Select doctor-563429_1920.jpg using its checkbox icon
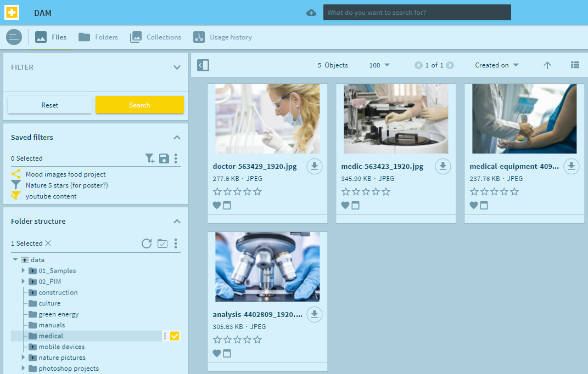 click(x=227, y=205)
